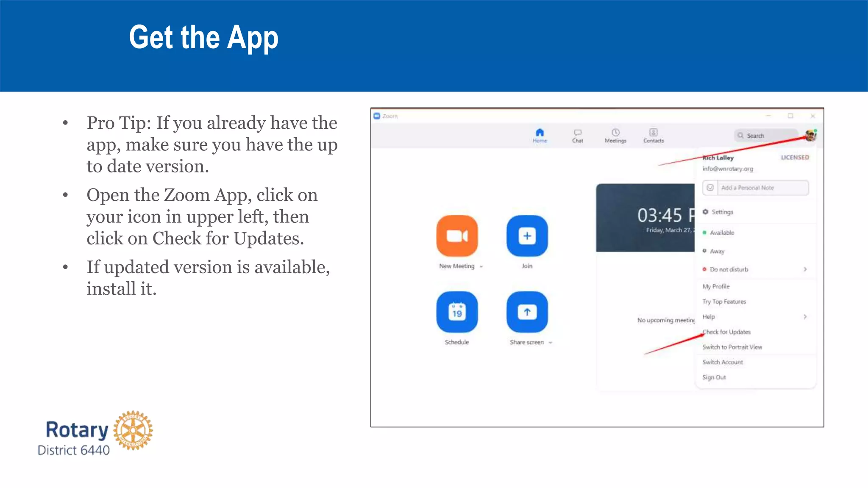The width and height of the screenshot is (868, 488).
Task: Click the profile avatar picture
Action: click(811, 136)
